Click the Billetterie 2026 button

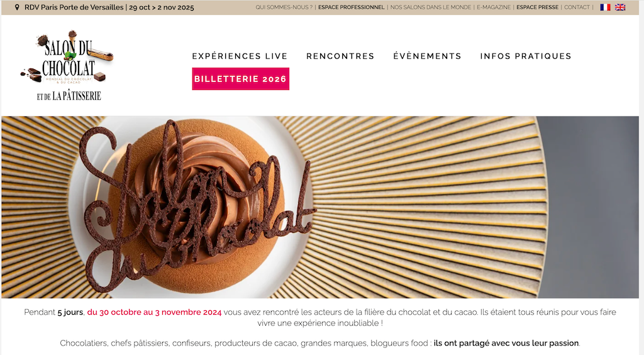[240, 79]
